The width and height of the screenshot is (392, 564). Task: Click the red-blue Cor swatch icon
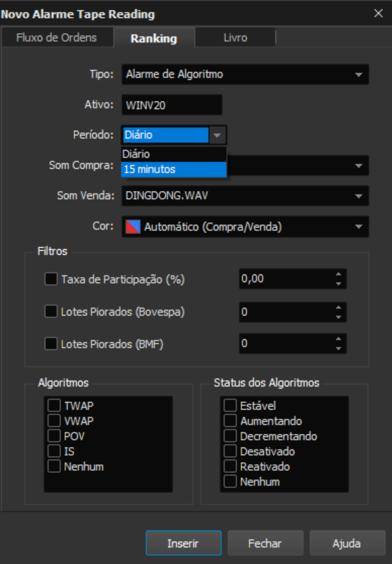(133, 227)
